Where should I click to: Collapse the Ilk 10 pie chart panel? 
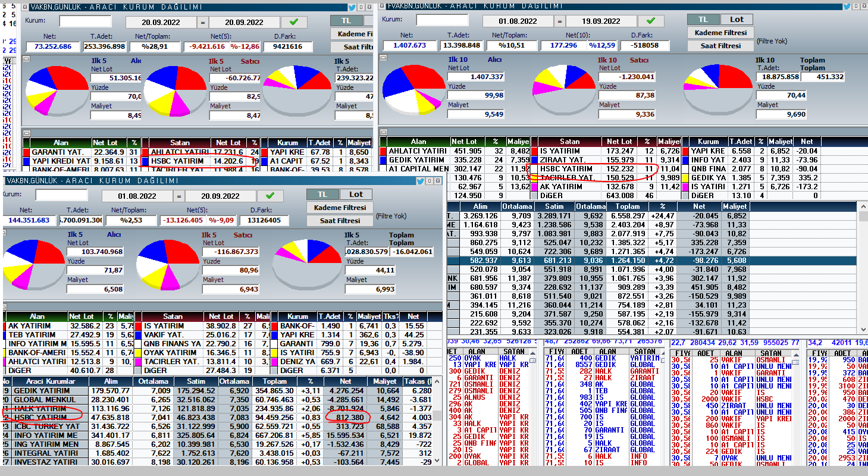[x=383, y=57]
